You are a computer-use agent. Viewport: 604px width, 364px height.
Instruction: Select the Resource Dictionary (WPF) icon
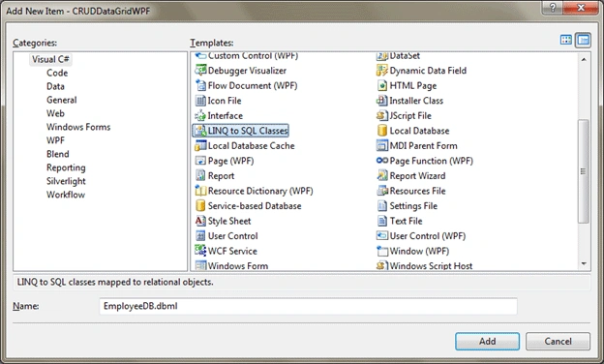click(200, 191)
